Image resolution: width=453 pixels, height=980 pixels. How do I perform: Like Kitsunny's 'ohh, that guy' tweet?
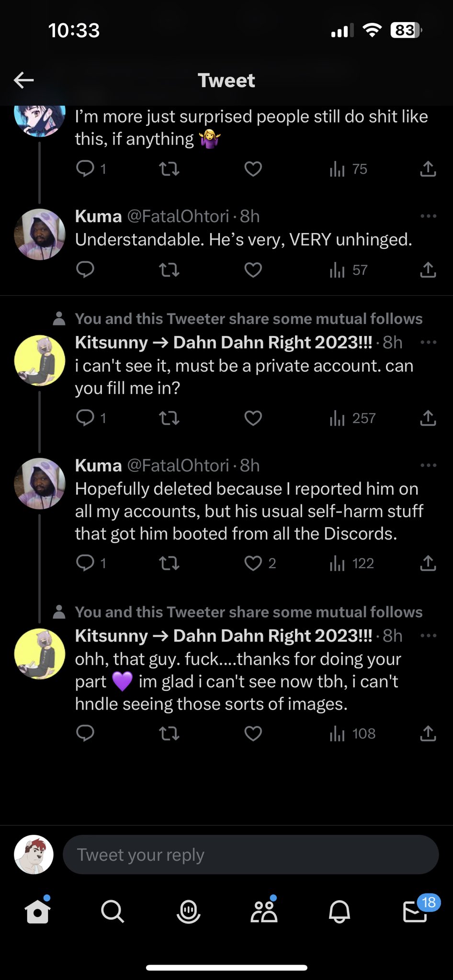[x=253, y=734]
